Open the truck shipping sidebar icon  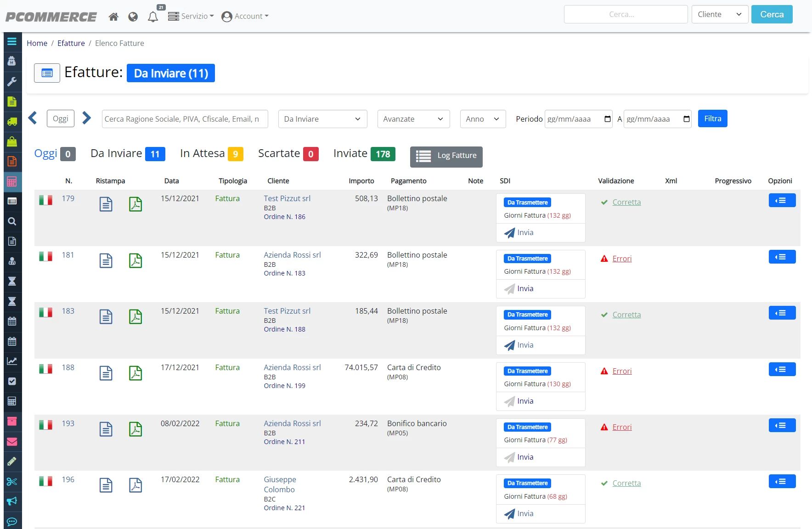[12, 122]
